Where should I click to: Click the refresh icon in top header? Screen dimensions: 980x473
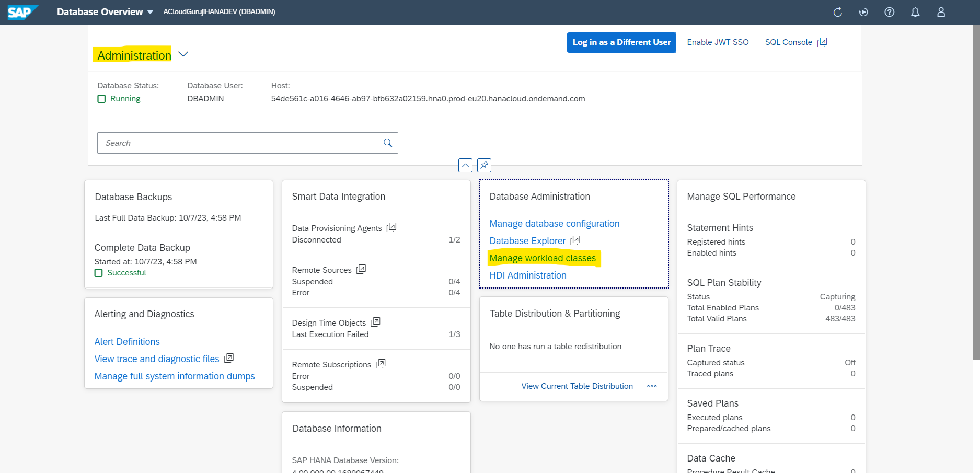point(837,12)
